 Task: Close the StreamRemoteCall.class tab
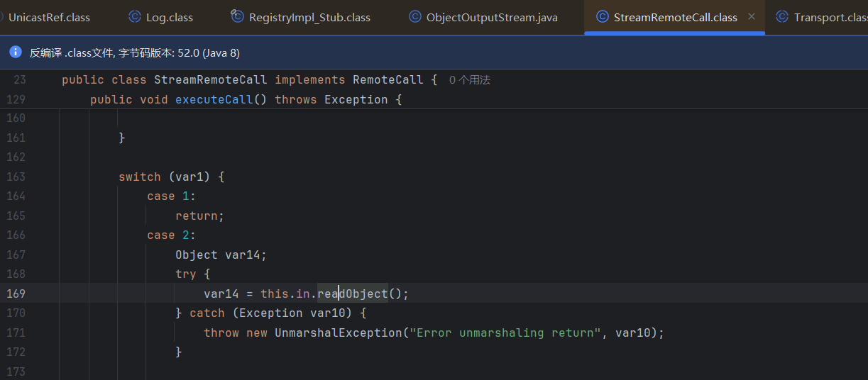click(752, 17)
